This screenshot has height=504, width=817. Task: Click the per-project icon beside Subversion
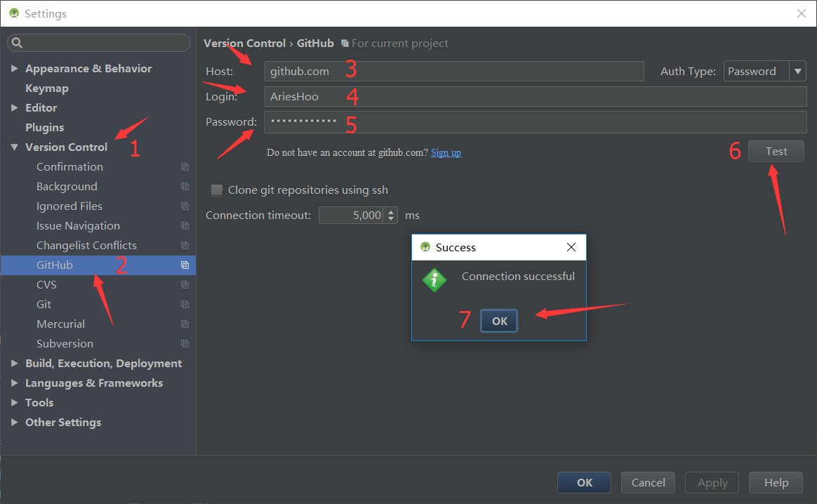(x=185, y=343)
